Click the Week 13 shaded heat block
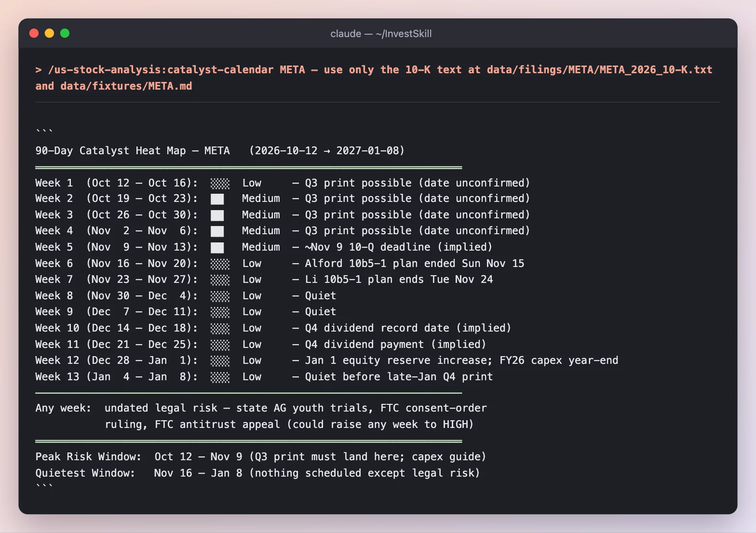756x533 pixels. pyautogui.click(x=220, y=377)
